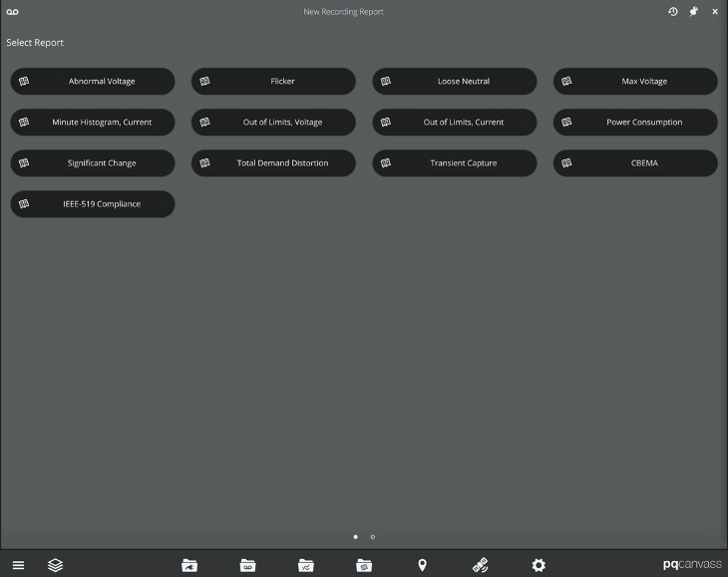Image resolution: width=728 pixels, height=578 pixels.
Task: Pick the IEEE-519 Compliance report
Action: [93, 204]
